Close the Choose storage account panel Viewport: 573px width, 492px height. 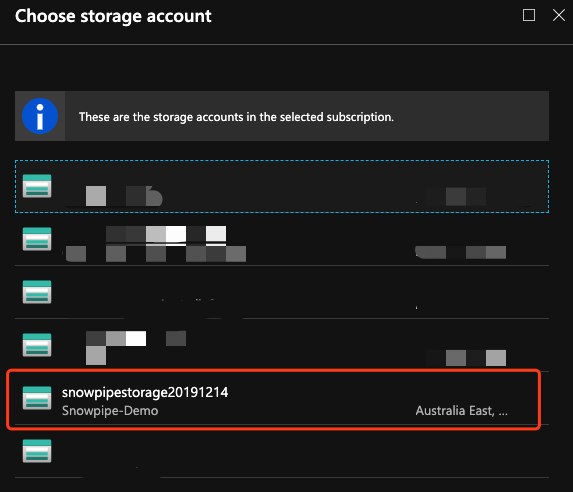tap(559, 15)
